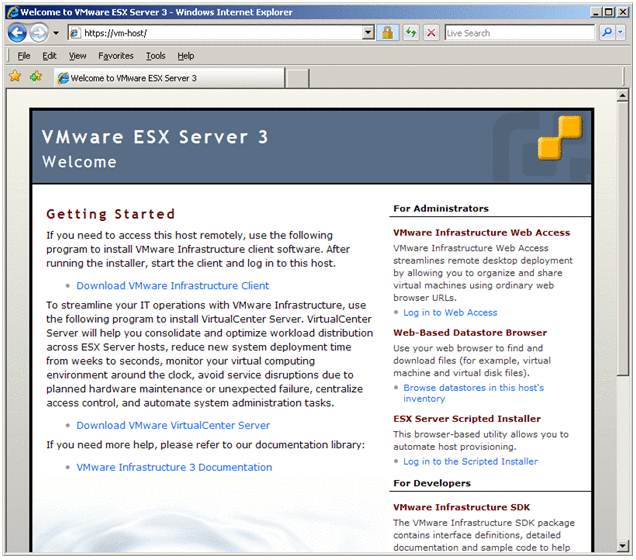Click the scrollbar up arrow
This screenshot has height=560, width=636.
623,96
